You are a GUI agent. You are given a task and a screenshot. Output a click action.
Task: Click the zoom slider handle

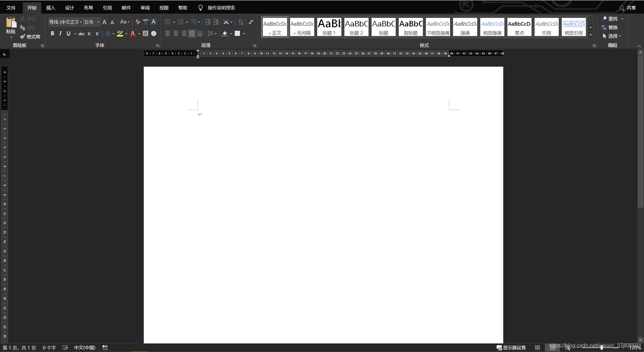(x=602, y=348)
